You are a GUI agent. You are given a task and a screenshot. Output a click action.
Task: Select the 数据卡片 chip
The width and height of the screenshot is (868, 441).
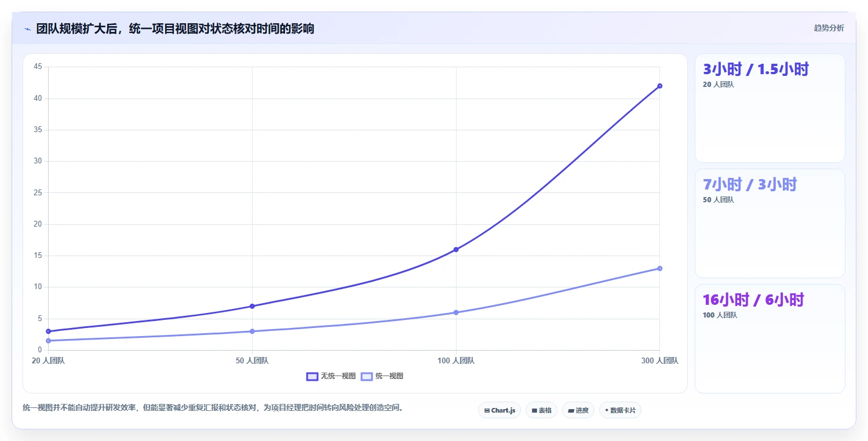point(620,410)
